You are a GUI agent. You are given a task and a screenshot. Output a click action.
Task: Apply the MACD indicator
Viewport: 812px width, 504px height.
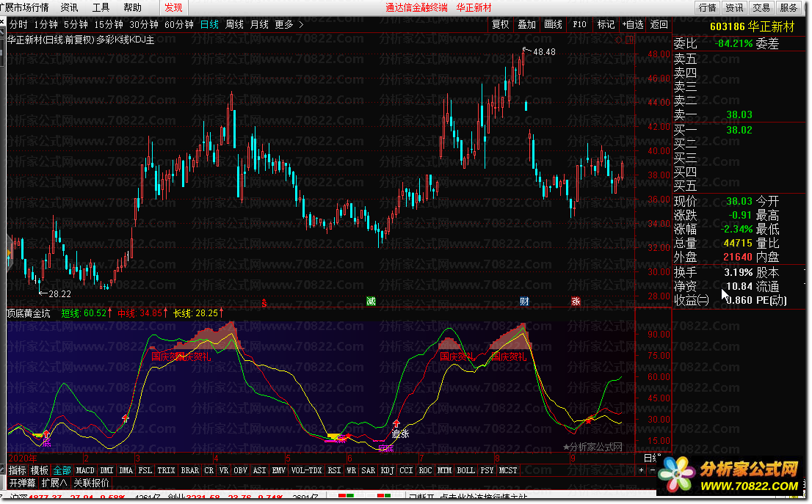tap(85, 470)
